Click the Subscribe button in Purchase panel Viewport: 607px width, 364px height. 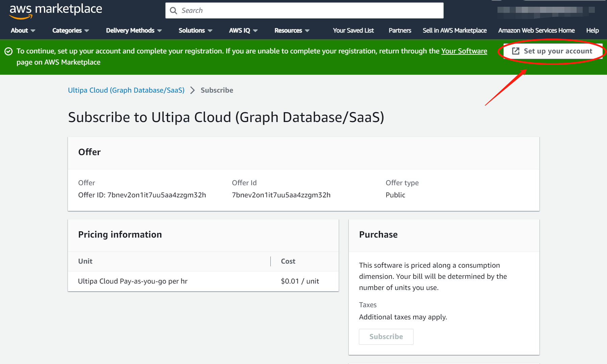pyautogui.click(x=386, y=337)
